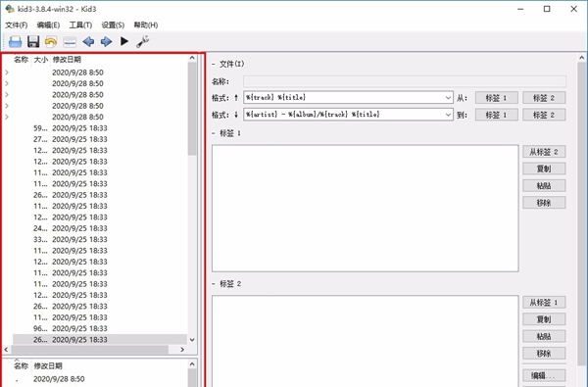Select the file row with size 59...
This screenshot has height=387, width=588.
tap(100, 128)
